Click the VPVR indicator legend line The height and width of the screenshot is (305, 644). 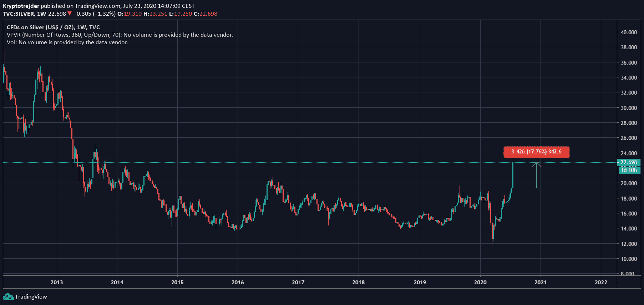coord(120,35)
